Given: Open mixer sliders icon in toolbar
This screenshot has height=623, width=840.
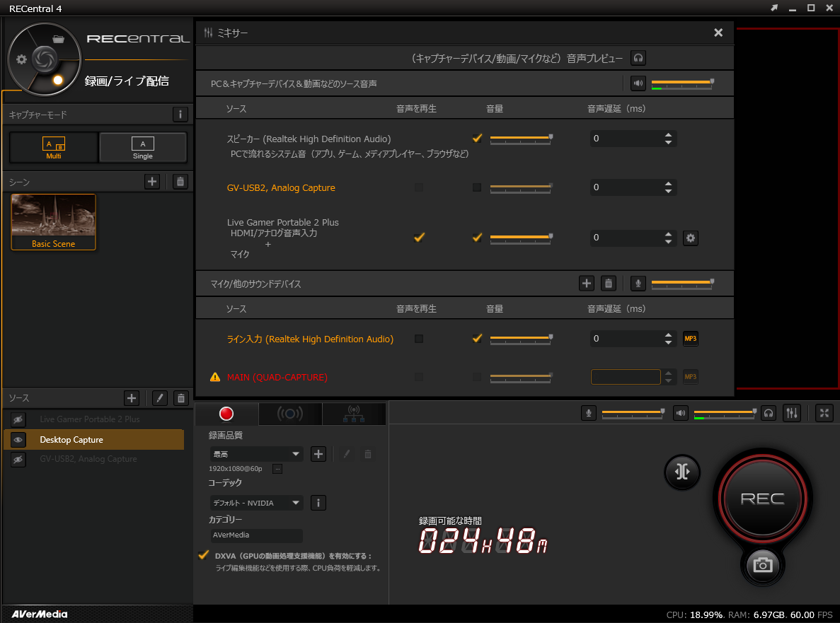Looking at the screenshot, I should [x=792, y=413].
